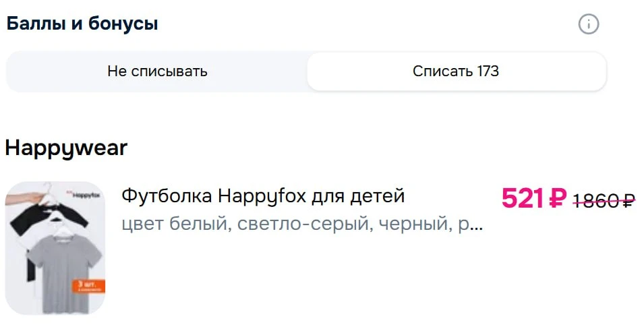
Task: Click the info icon beside Баллы и бонусы
Action: (x=589, y=25)
